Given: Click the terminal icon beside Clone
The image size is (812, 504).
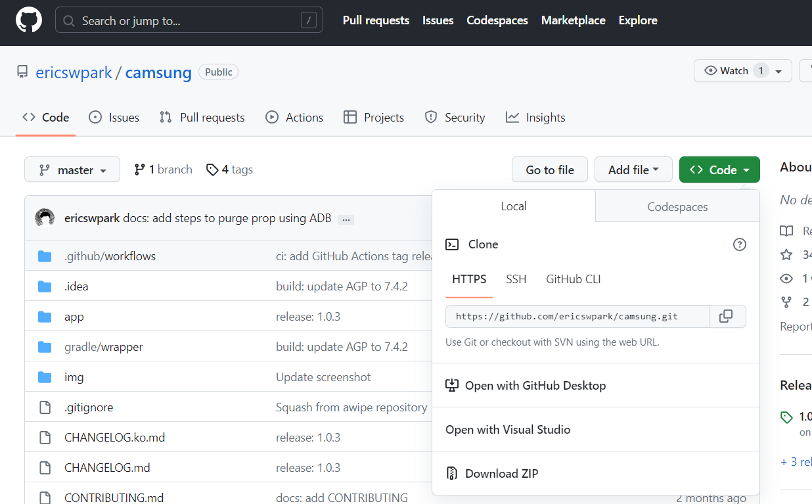Looking at the screenshot, I should [x=452, y=244].
